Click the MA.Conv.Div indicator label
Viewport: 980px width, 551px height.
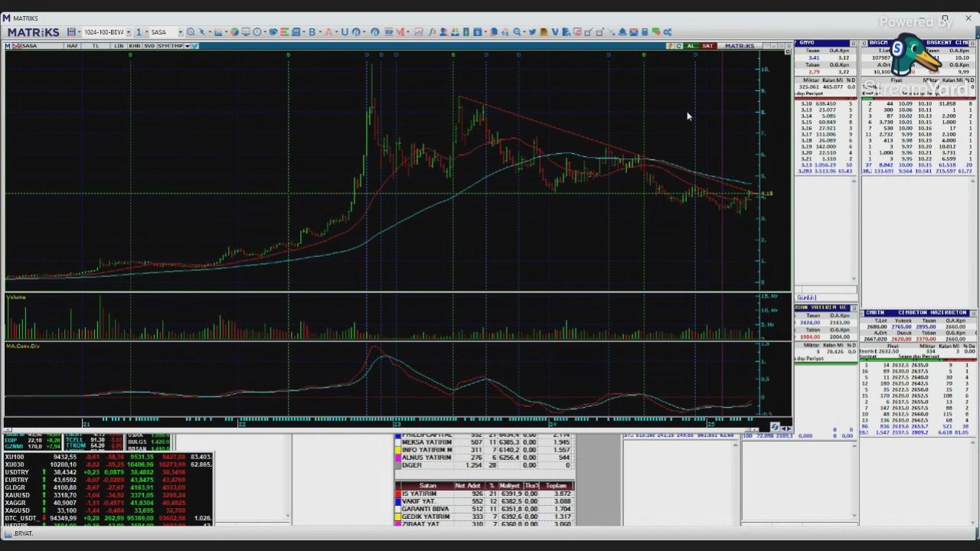tap(23, 346)
